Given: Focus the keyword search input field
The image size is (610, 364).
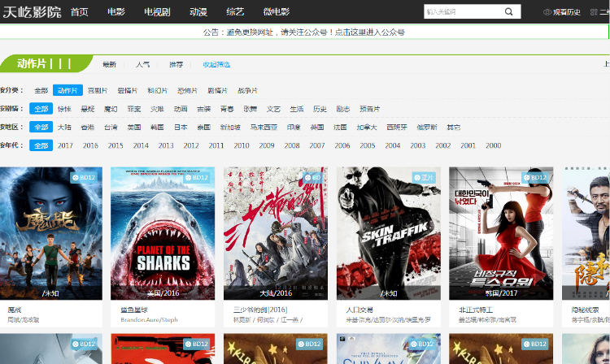Looking at the screenshot, I should point(463,11).
